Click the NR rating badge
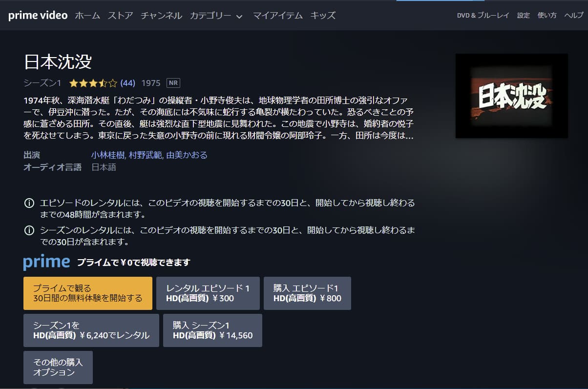588x389 pixels. [173, 82]
